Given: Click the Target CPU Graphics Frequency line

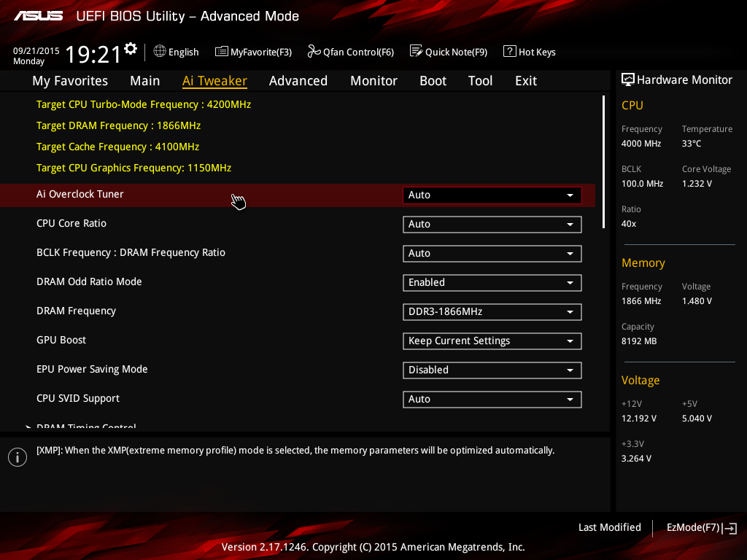Looking at the screenshot, I should point(134,168).
